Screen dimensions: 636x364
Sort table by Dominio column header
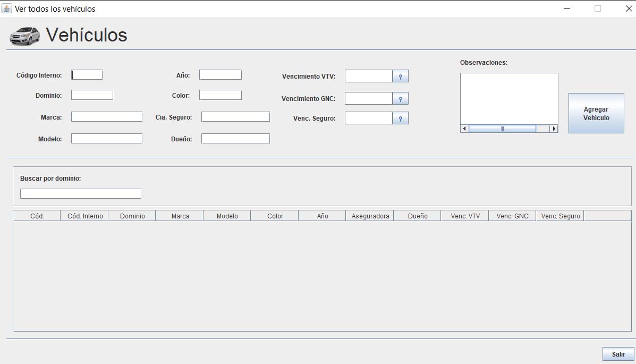pos(132,216)
